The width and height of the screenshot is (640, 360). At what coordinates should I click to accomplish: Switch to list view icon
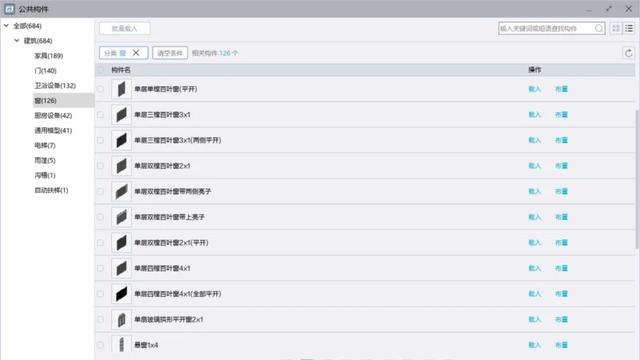[629, 28]
